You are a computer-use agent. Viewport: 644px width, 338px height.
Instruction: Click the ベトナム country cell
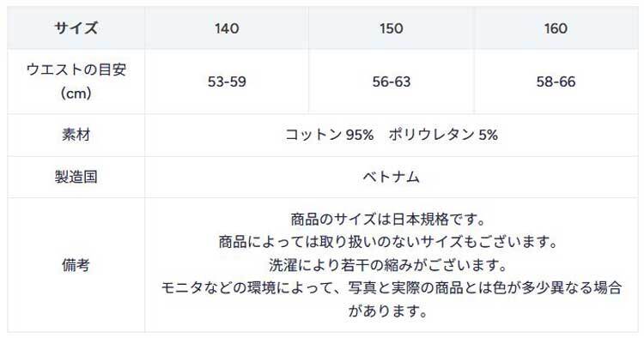(392, 177)
